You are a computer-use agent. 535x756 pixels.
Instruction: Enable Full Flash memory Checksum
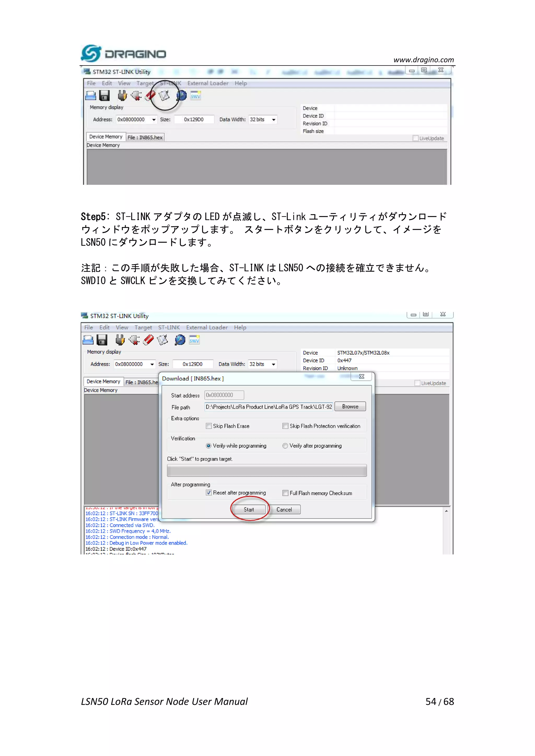tap(285, 493)
